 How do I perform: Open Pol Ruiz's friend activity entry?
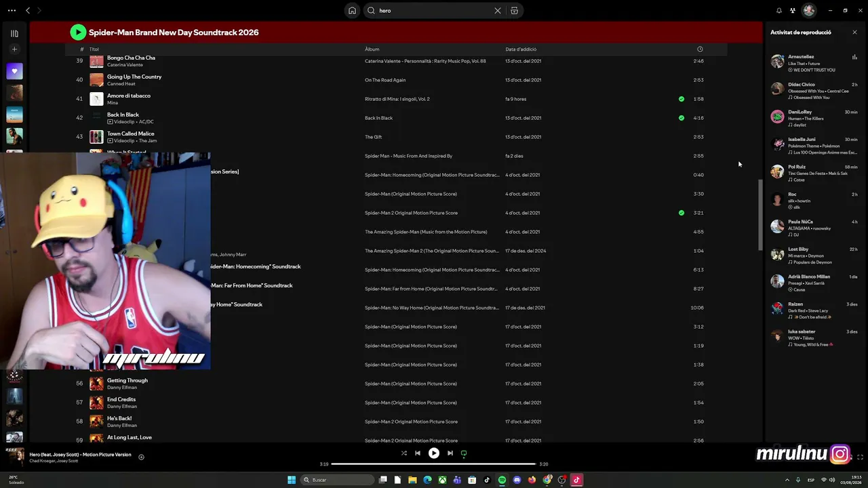[x=815, y=173]
